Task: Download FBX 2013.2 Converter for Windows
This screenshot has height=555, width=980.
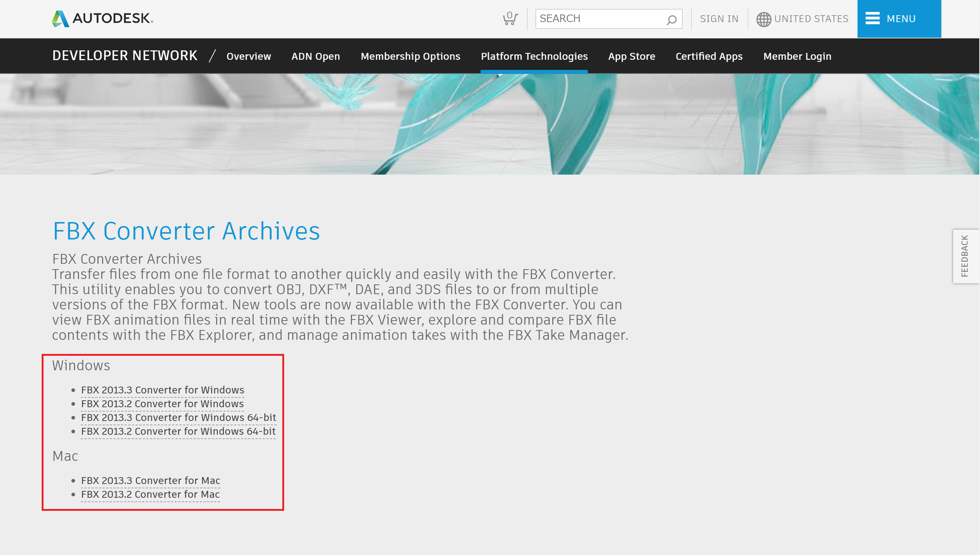Action: [x=162, y=404]
